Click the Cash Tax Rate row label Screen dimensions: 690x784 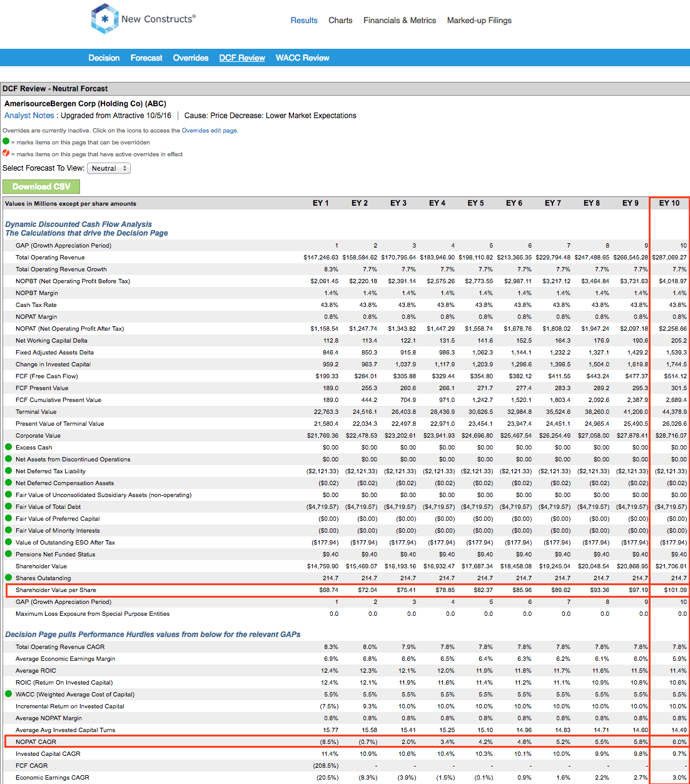click(36, 305)
